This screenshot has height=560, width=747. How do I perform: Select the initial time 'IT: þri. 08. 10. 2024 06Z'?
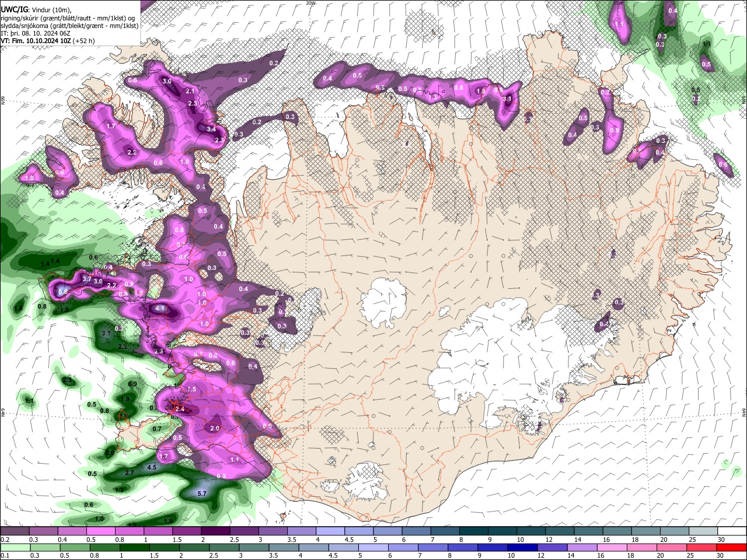36,33
